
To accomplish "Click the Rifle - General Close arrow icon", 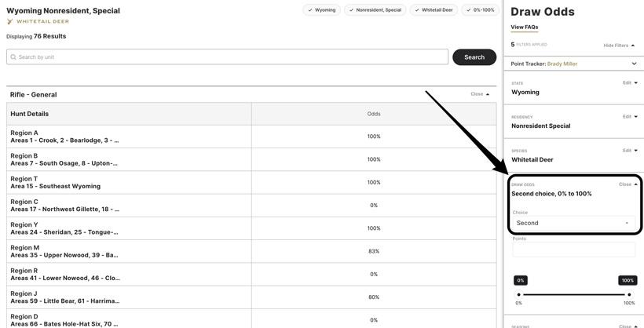I will pos(488,94).
